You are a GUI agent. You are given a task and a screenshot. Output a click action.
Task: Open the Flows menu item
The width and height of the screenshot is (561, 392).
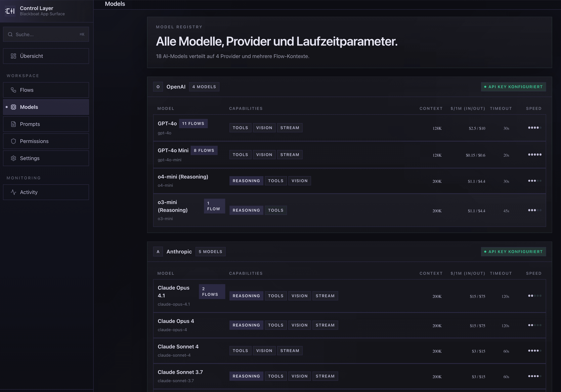46,90
